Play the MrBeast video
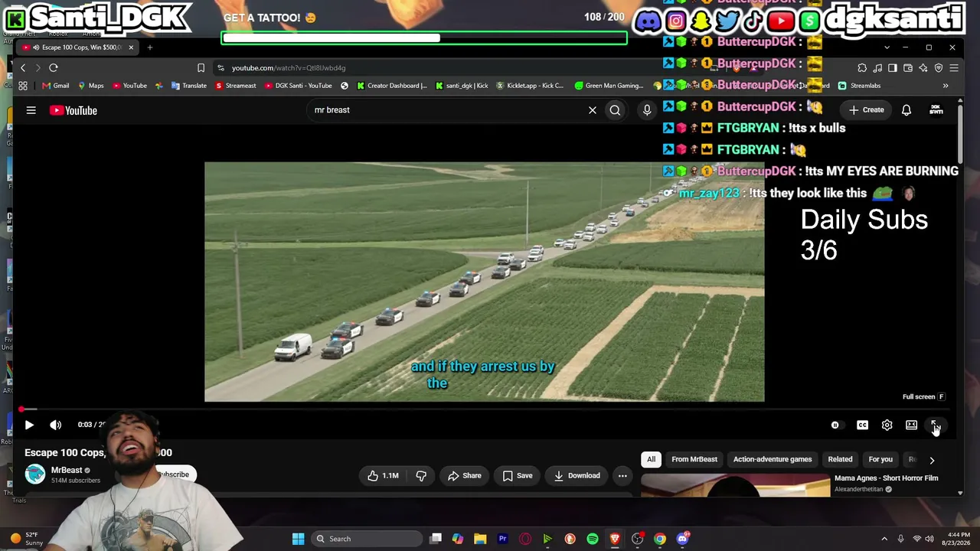The image size is (980, 551). pos(29,425)
